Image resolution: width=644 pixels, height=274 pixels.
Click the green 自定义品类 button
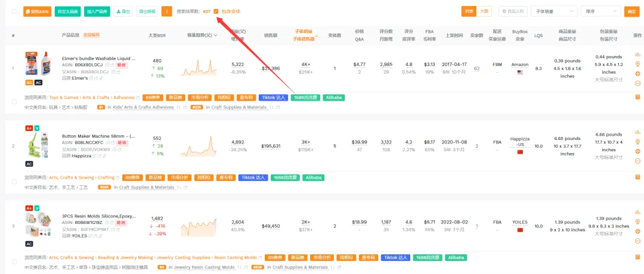point(68,11)
